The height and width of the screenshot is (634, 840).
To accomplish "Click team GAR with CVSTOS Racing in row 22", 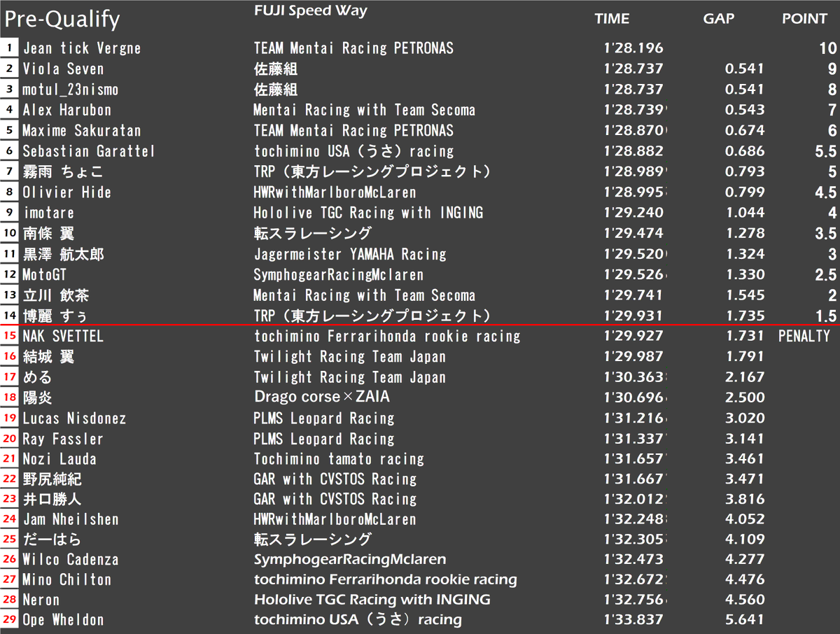I will 335,479.
